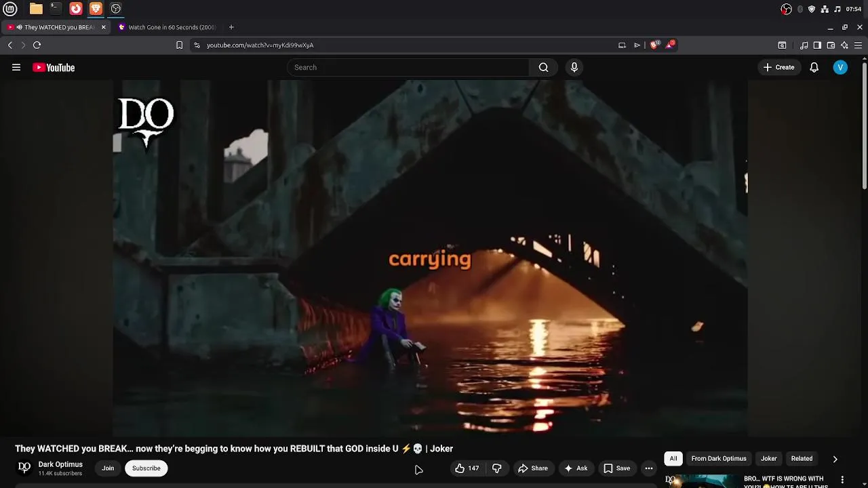Open Leo AI assistant sparkle icon

click(844, 45)
